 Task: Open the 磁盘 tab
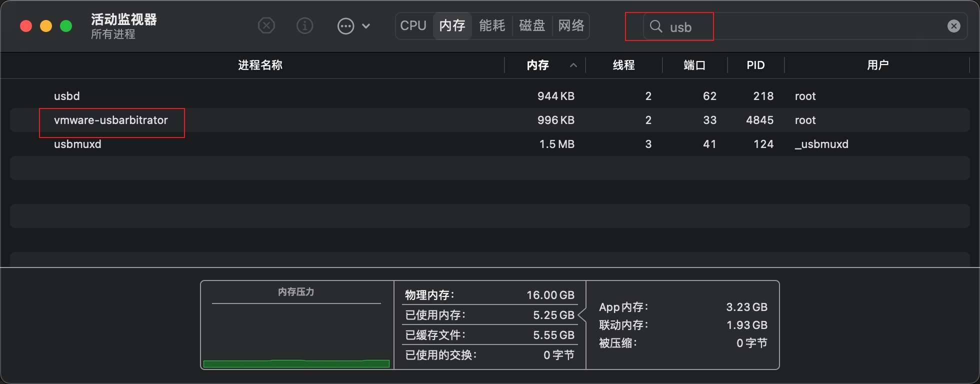[x=532, y=25]
